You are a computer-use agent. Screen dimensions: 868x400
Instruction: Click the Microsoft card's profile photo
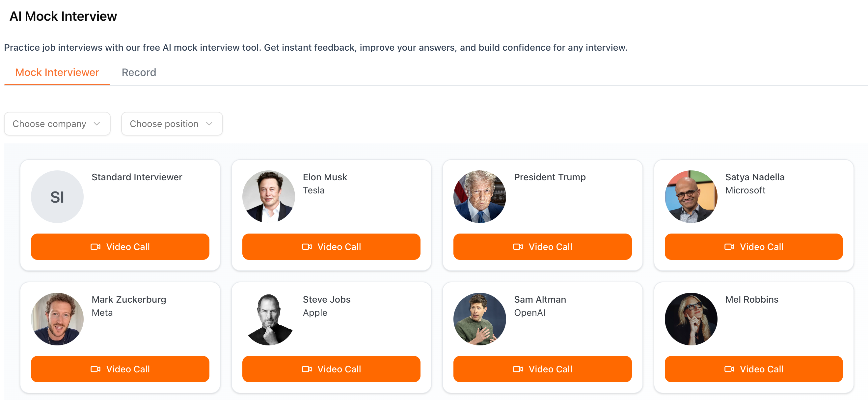pos(691,197)
